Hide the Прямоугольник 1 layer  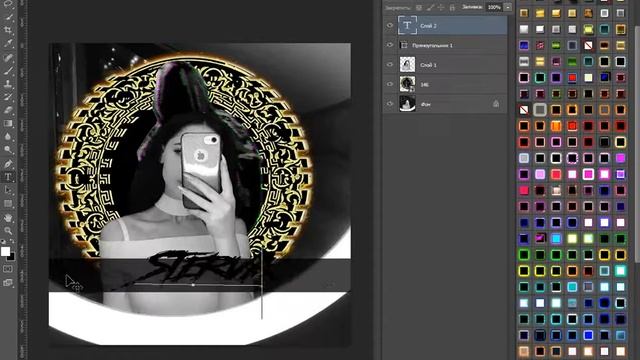[390, 45]
